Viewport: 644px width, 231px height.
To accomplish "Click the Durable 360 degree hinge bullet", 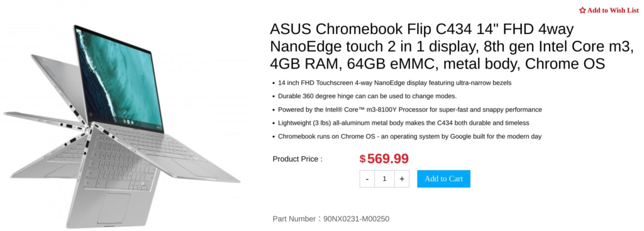I will pos(367,96).
